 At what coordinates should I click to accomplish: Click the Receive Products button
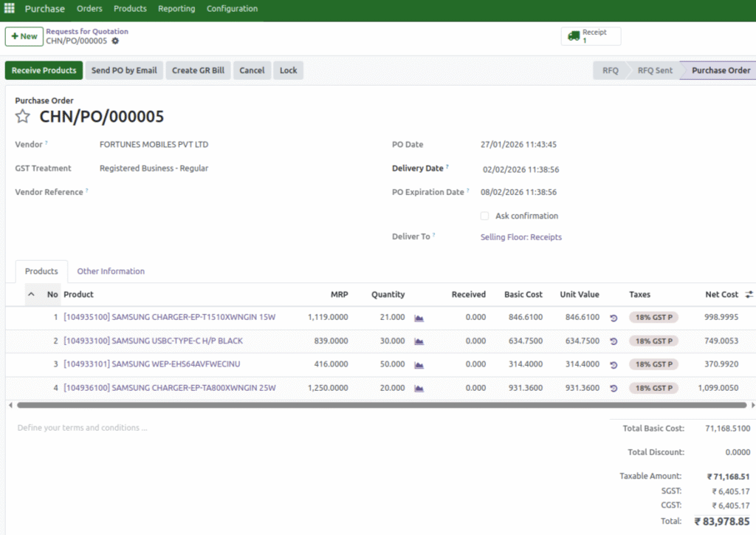tap(44, 70)
